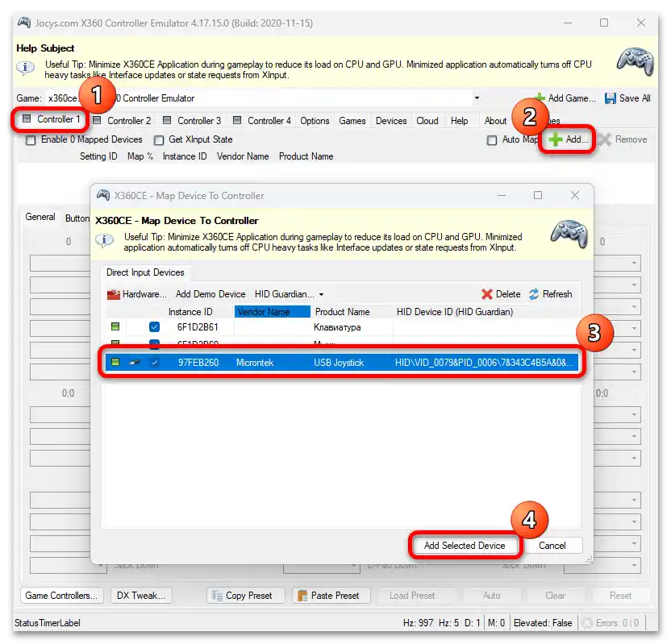Click the HID\VID_0079&PID_0006 device ID
Viewport: 671px width, 644px height.
point(484,363)
